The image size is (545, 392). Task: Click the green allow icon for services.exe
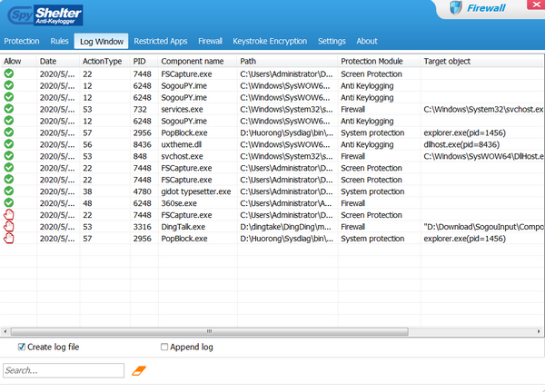click(9, 109)
